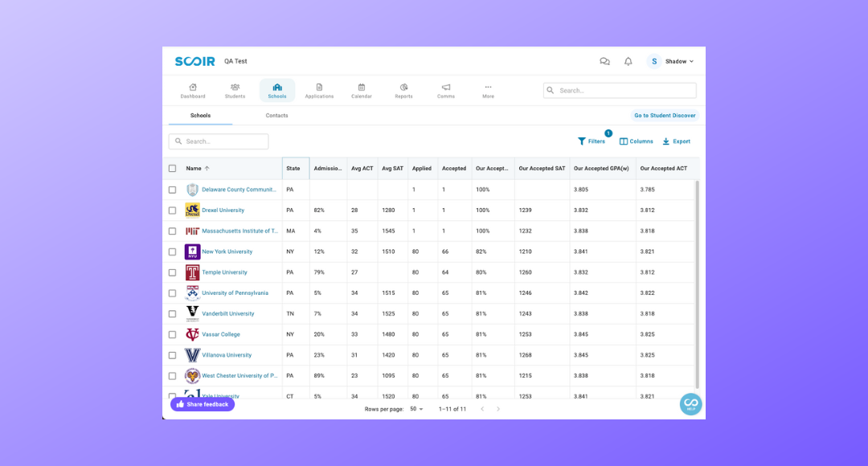The height and width of the screenshot is (466, 868).
Task: Click the Vanderbilt University logo
Action: coord(192,314)
